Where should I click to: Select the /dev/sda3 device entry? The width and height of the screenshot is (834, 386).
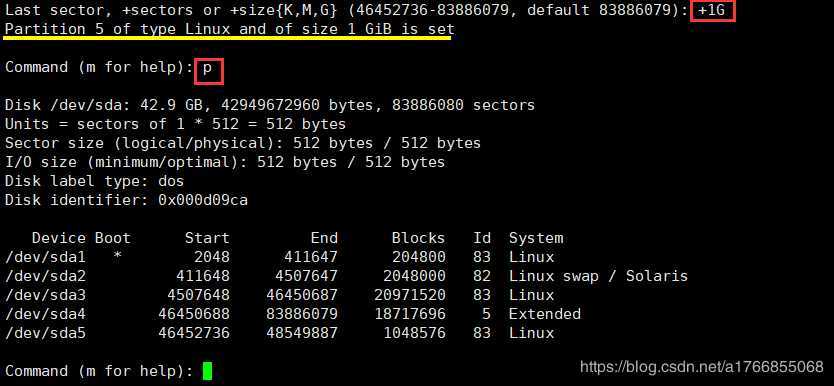coord(45,295)
